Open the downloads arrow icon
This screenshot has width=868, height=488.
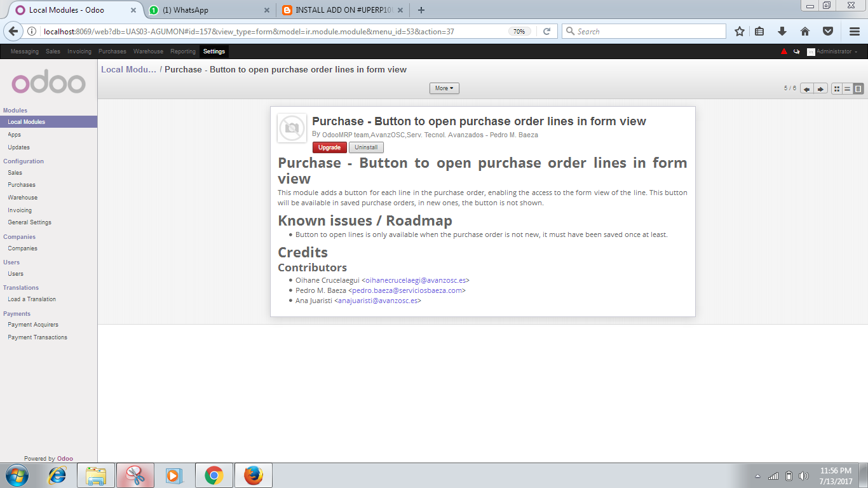coord(782,31)
